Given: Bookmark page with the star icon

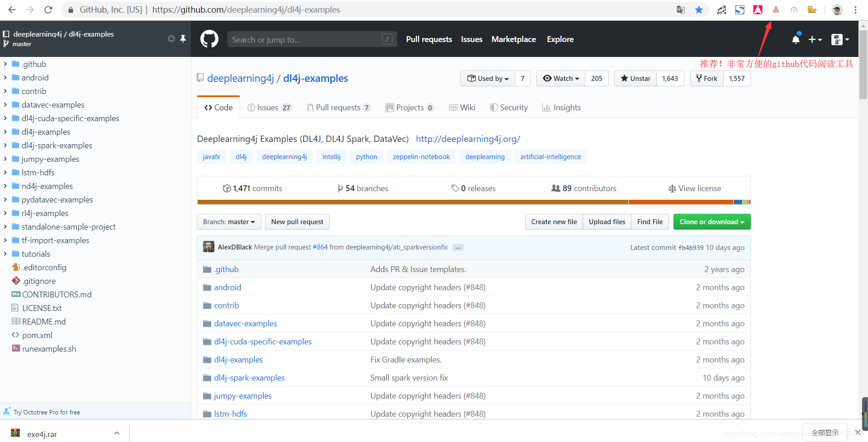Looking at the screenshot, I should [x=699, y=9].
